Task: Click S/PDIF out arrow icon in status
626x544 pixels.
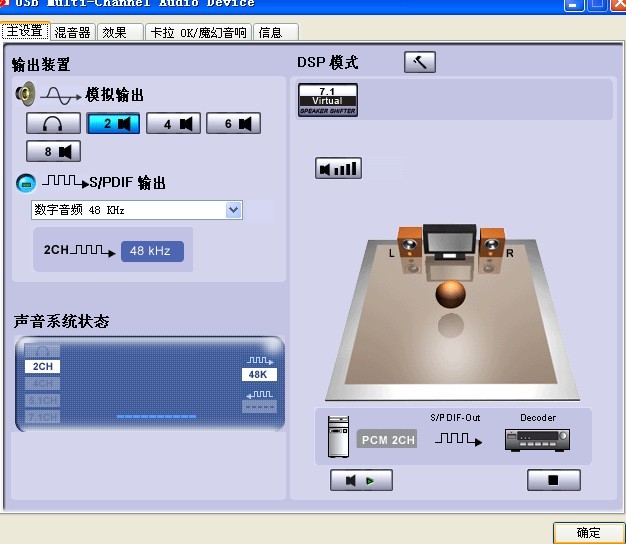Action: [x=260, y=360]
